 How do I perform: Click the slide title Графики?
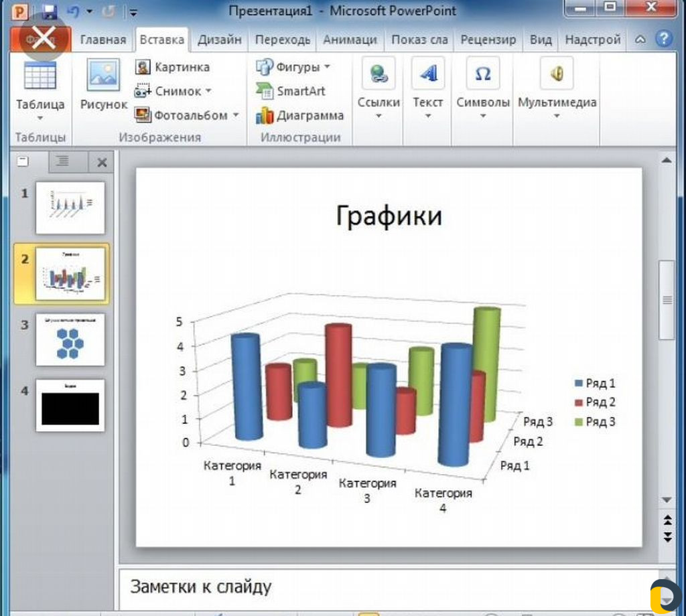click(x=389, y=216)
